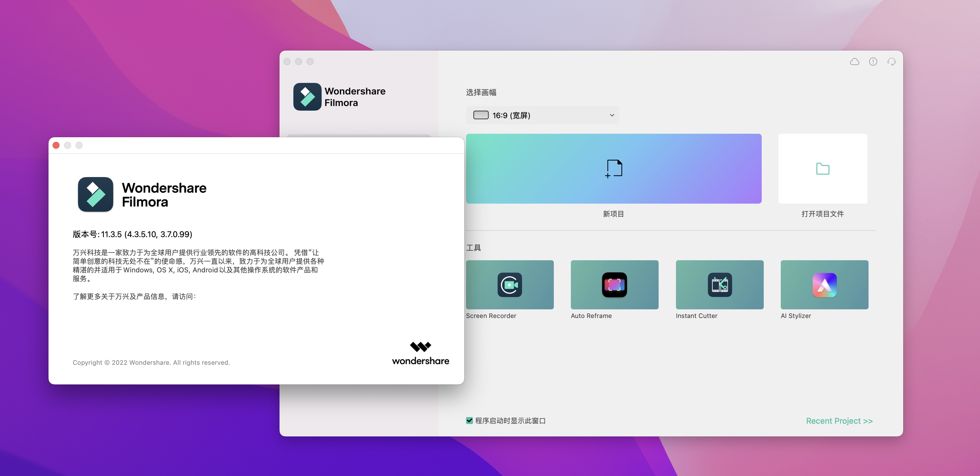This screenshot has width=980, height=476.
Task: Close the About Filmora dialog window
Action: (56, 145)
